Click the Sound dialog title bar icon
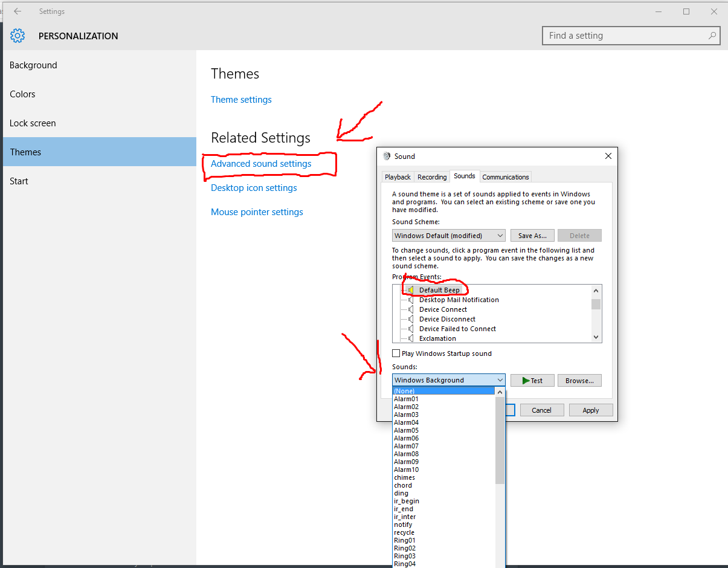Image resolution: width=728 pixels, height=568 pixels. pyautogui.click(x=387, y=156)
